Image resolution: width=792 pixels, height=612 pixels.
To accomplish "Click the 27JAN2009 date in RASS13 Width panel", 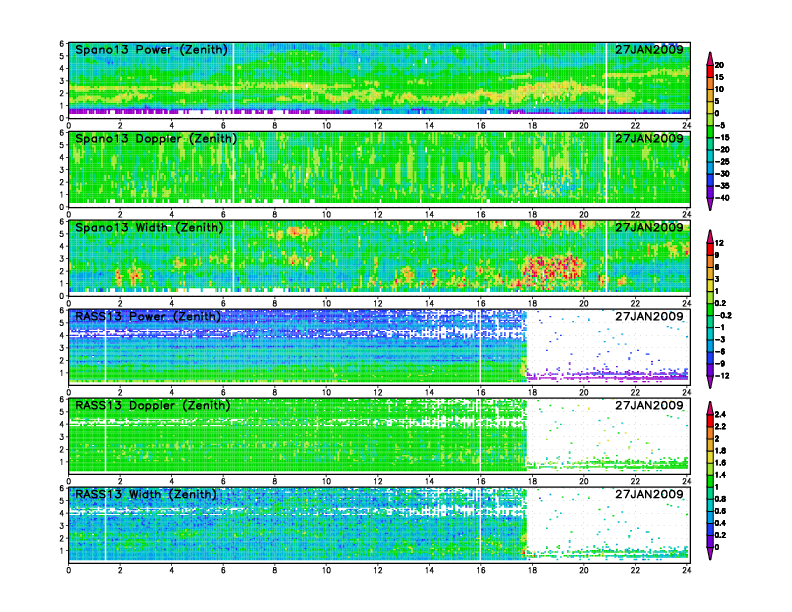I will point(649,494).
